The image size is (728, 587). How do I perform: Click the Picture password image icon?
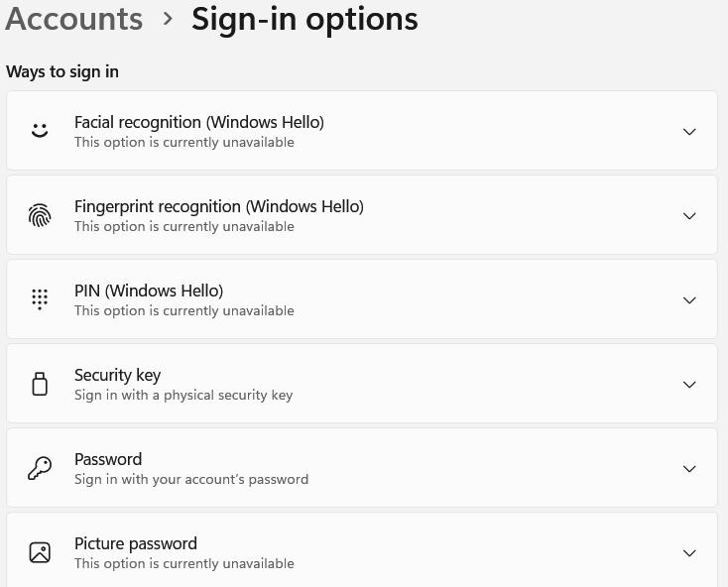coord(40,552)
